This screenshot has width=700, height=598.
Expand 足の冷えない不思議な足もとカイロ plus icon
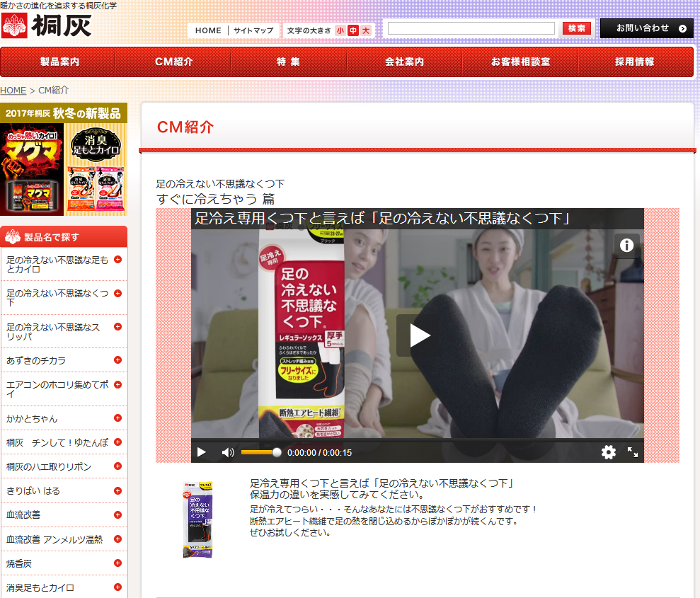(118, 260)
